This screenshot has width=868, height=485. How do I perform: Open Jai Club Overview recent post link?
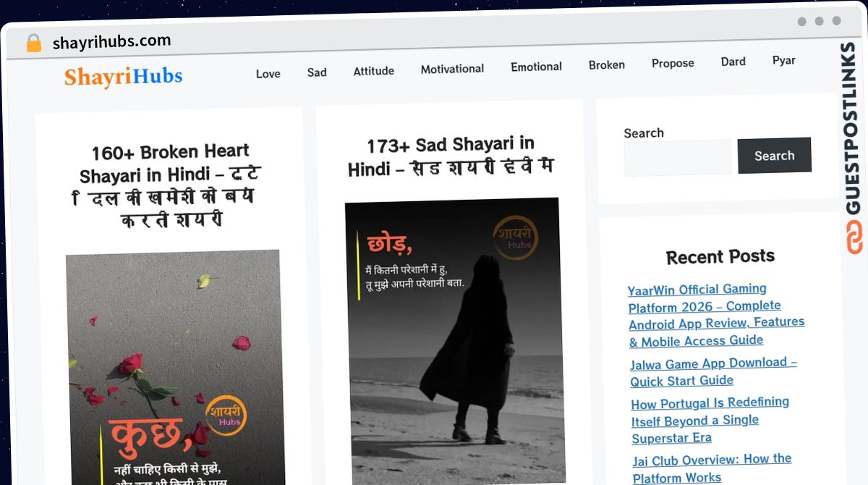pos(712,468)
